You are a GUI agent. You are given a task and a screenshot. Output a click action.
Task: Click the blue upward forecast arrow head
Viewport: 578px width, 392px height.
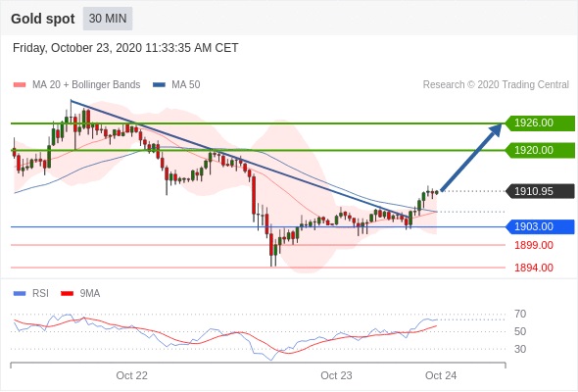click(x=496, y=129)
